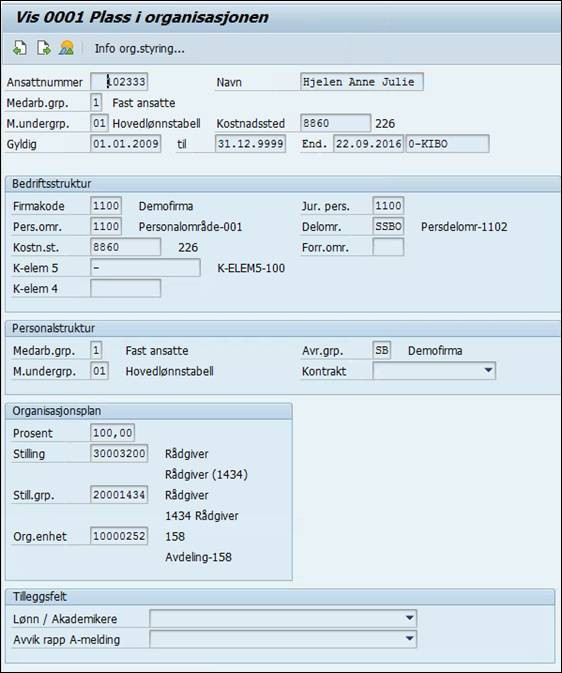
Task: Click the Organisasjonsplan section header
Action: [149, 411]
